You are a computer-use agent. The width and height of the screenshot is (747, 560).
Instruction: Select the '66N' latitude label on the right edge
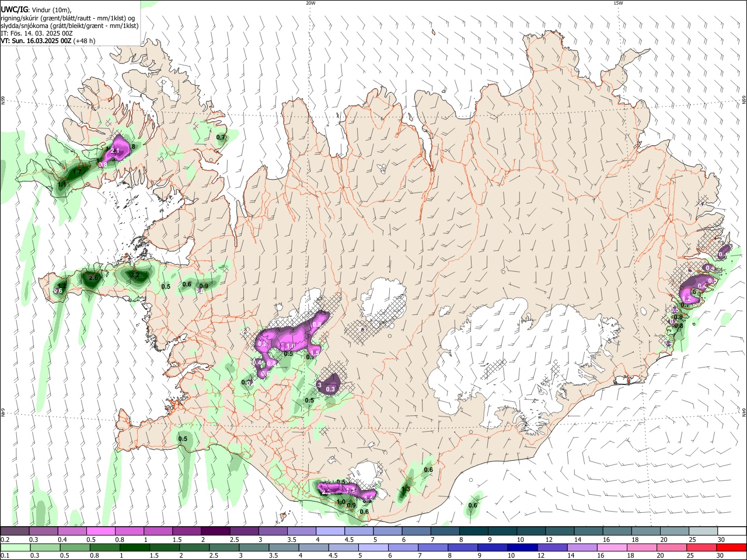point(744,100)
